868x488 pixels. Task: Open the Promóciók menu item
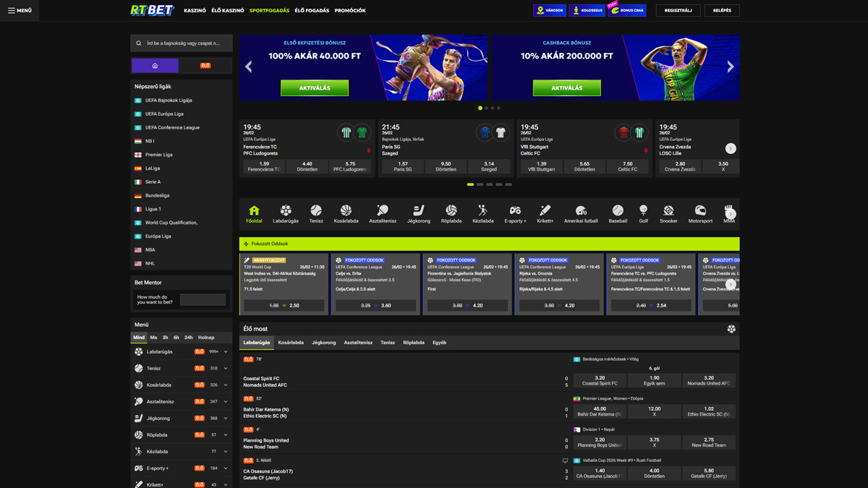click(350, 11)
